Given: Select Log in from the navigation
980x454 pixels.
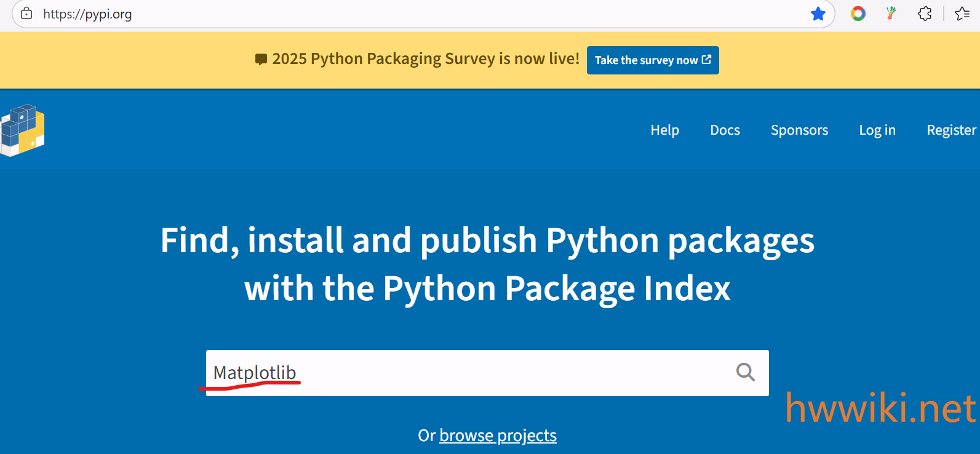Looking at the screenshot, I should pos(877,130).
